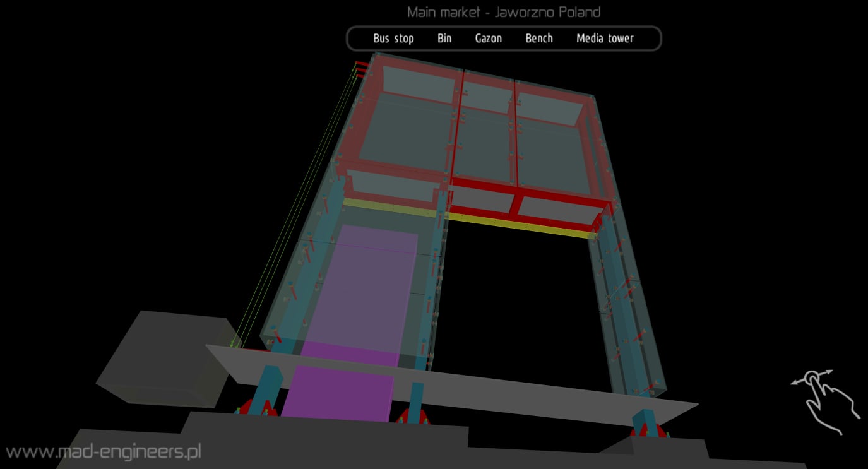Viewport: 868px width, 469px height.
Task: Switch to the Gazon model
Action: (x=489, y=39)
